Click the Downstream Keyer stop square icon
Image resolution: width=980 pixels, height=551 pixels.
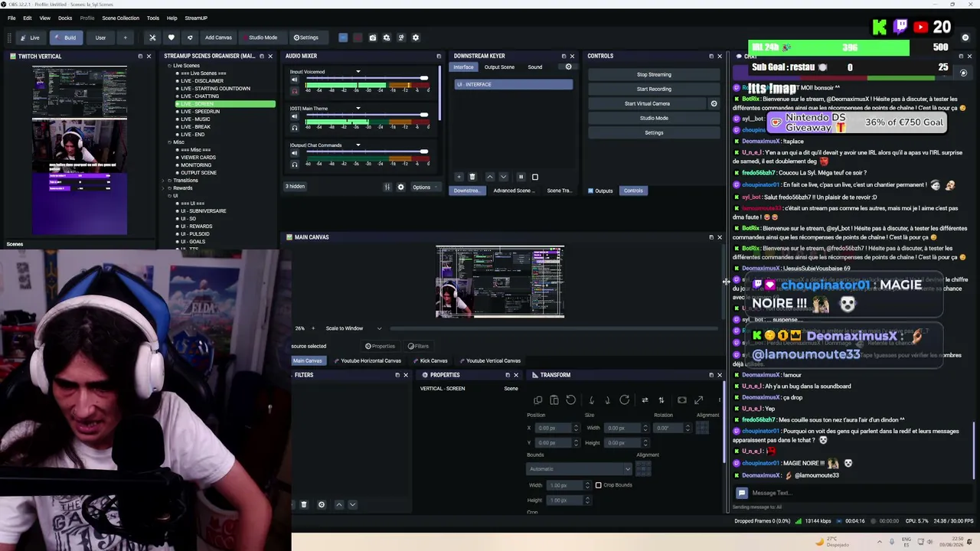(535, 177)
